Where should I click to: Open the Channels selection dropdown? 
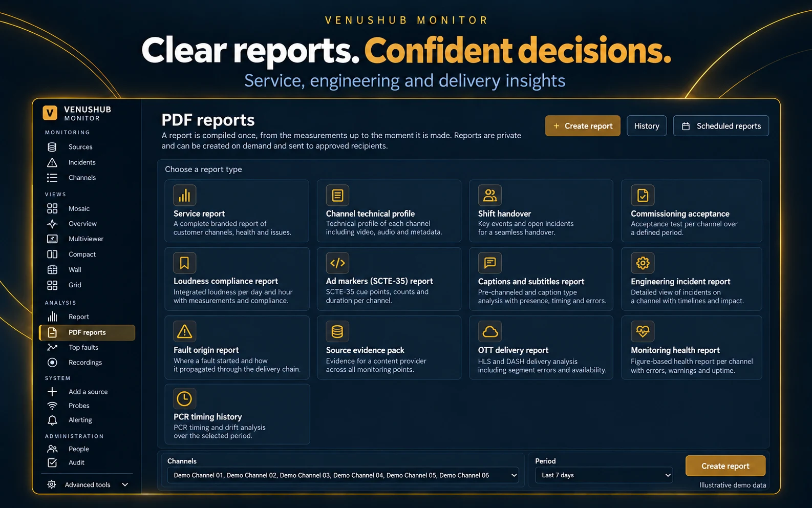click(x=343, y=475)
